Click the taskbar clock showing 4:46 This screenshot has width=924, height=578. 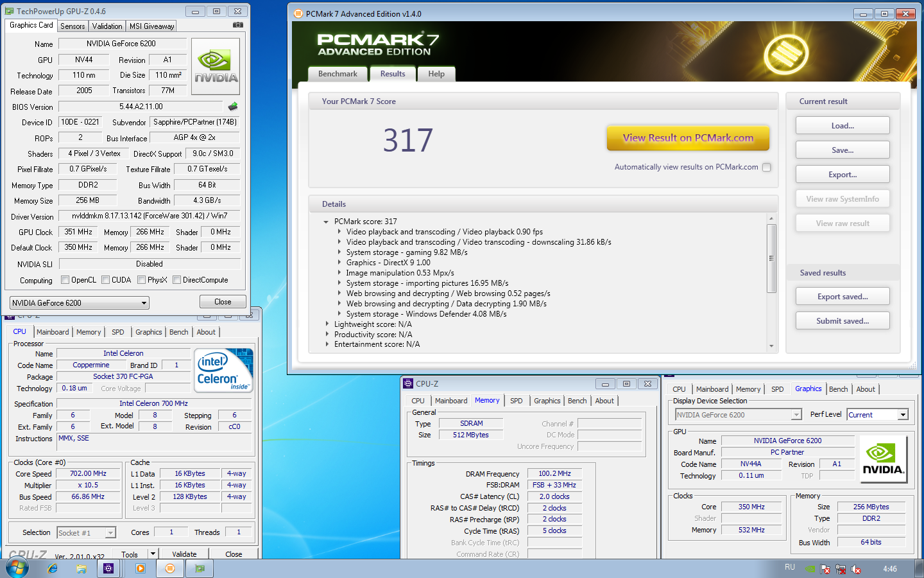coord(890,569)
